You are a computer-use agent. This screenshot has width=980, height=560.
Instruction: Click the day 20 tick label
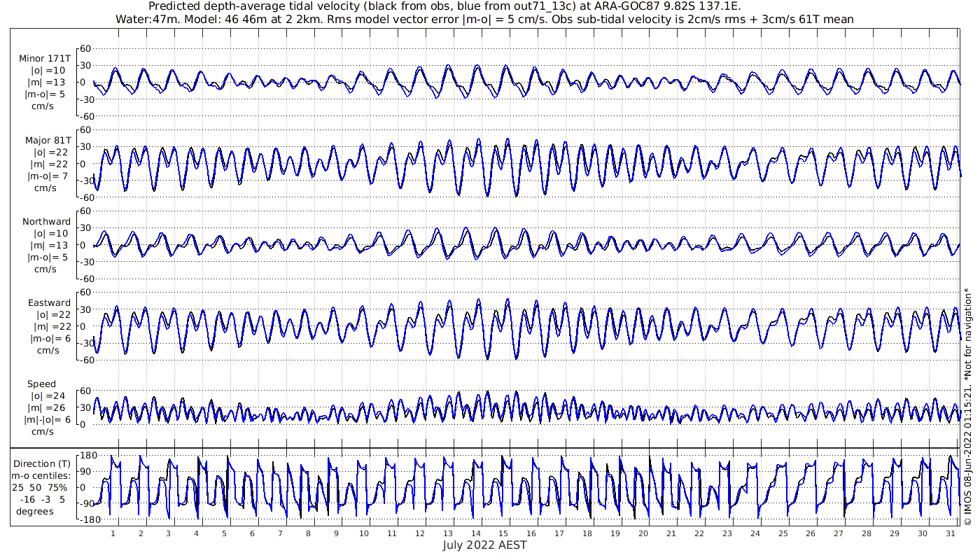pyautogui.click(x=643, y=533)
